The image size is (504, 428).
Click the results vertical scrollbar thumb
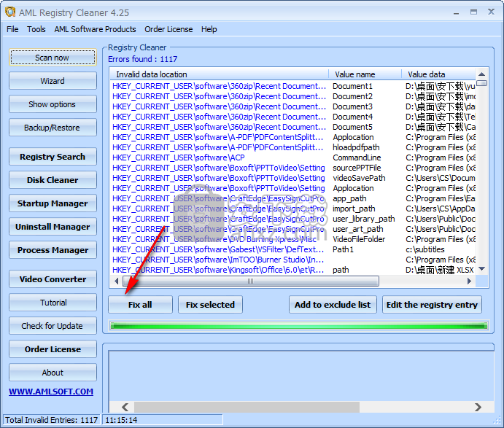pos(481,83)
